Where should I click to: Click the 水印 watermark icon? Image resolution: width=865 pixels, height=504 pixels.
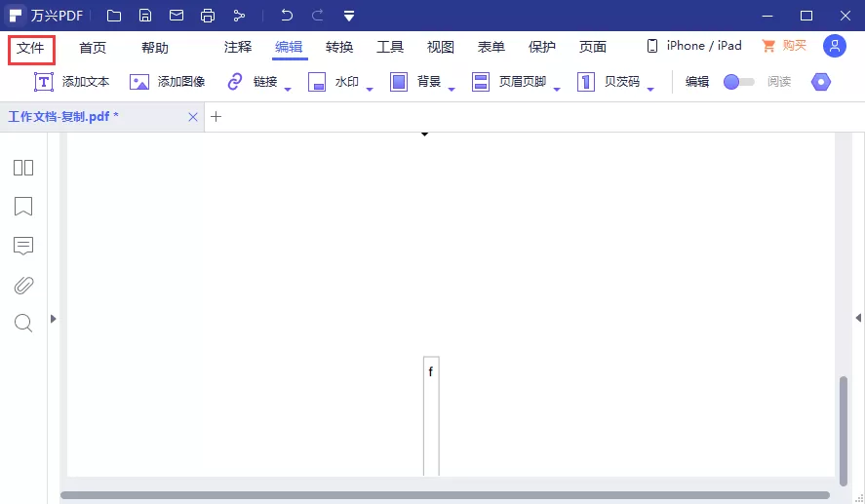[317, 82]
